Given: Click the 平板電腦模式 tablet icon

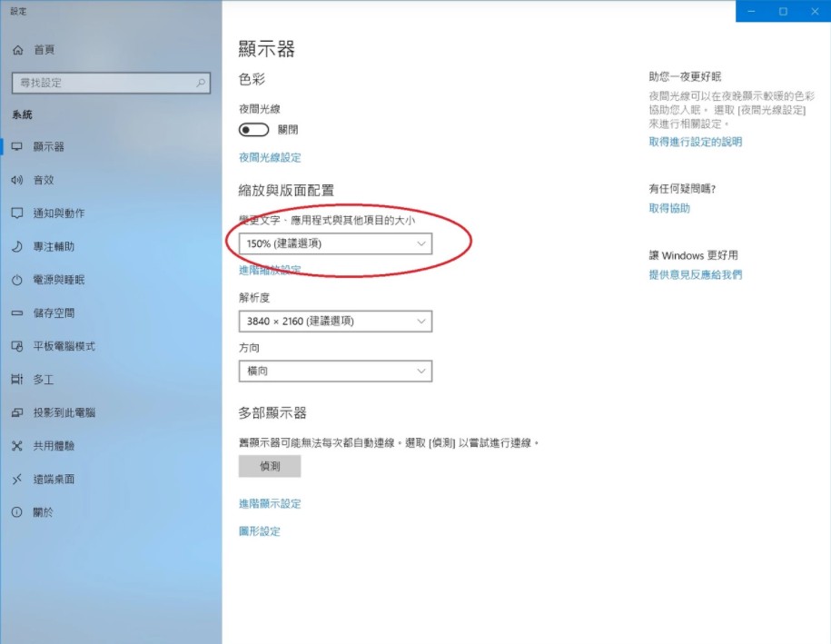Looking at the screenshot, I should coord(17,346).
